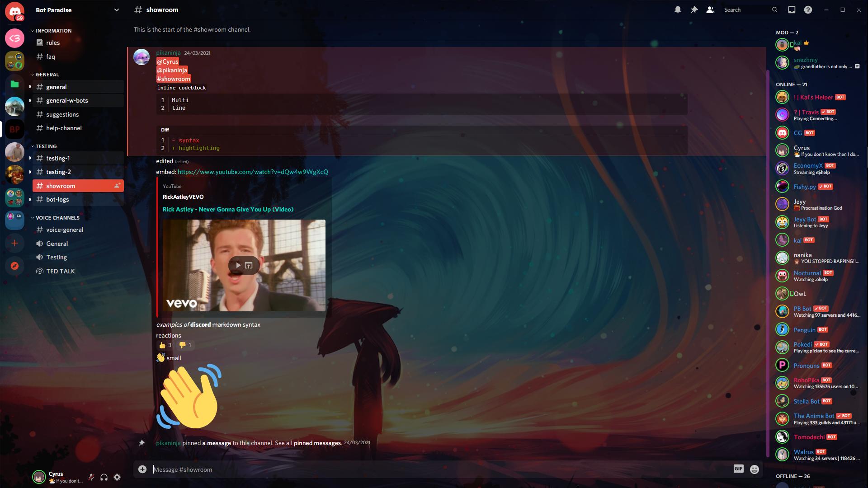Click the pinned messages link in the system message
Screen dimensions: 868x488
(x=317, y=443)
